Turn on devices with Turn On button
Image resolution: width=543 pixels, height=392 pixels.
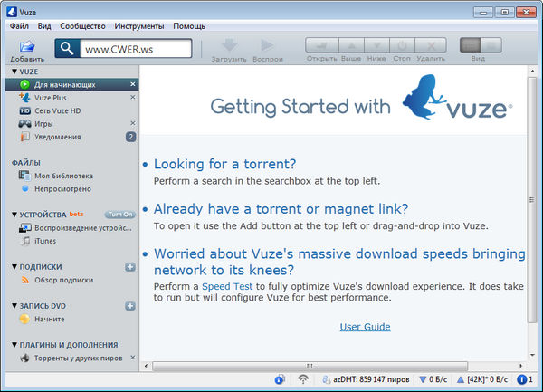pyautogui.click(x=119, y=215)
